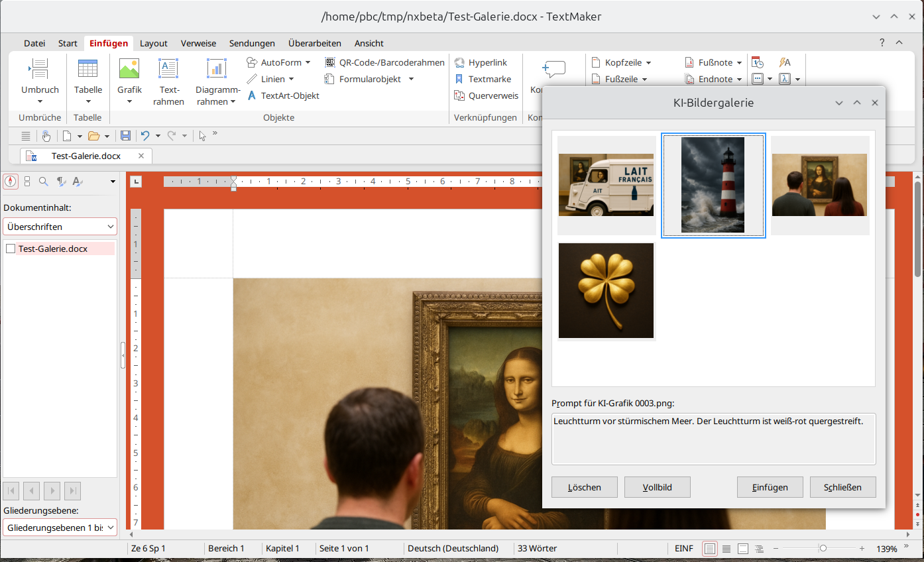Zoom in with the plus button
Screen dimensions: 924x562
862,548
